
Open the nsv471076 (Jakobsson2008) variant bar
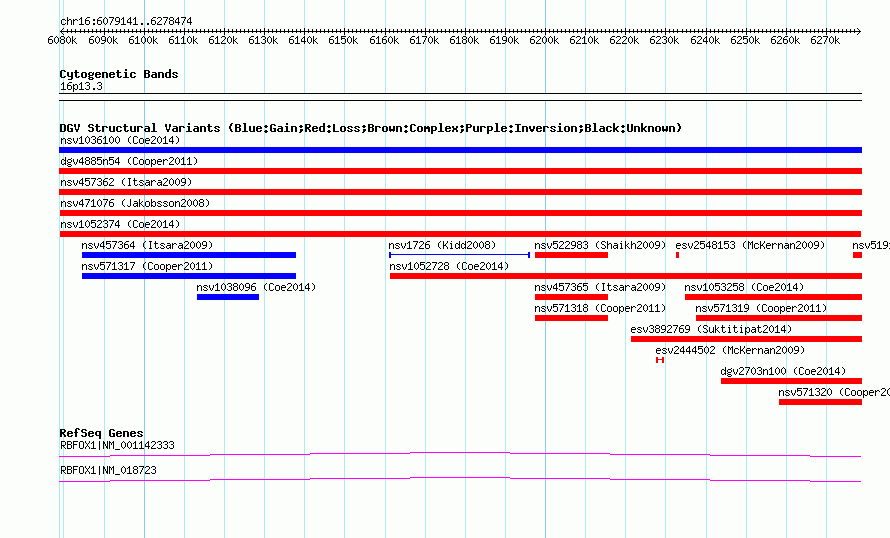pos(460,213)
